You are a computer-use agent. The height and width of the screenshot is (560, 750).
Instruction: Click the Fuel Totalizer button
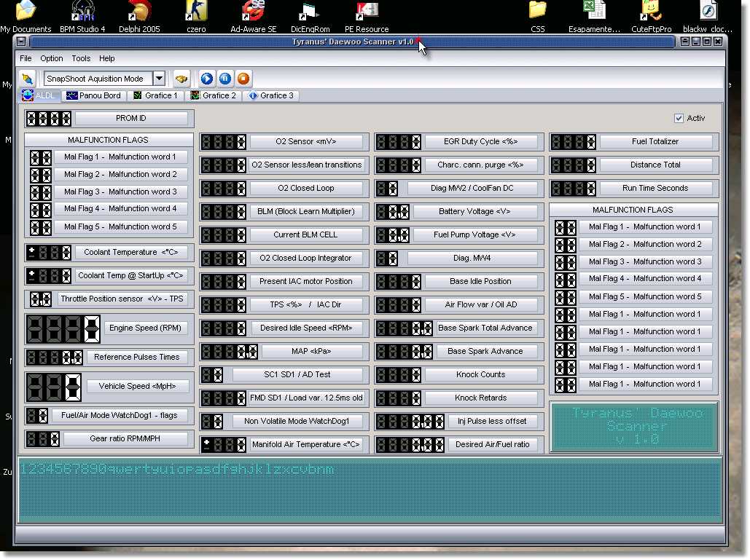(x=655, y=142)
